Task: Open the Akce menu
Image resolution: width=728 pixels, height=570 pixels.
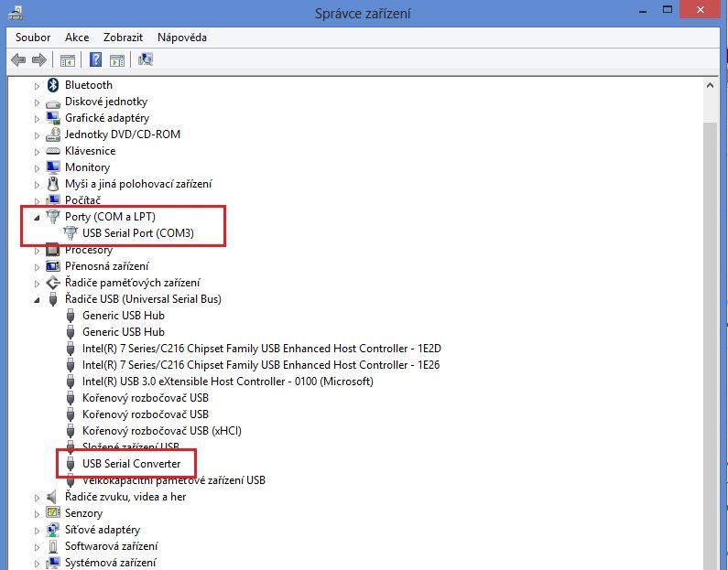Action: click(77, 38)
